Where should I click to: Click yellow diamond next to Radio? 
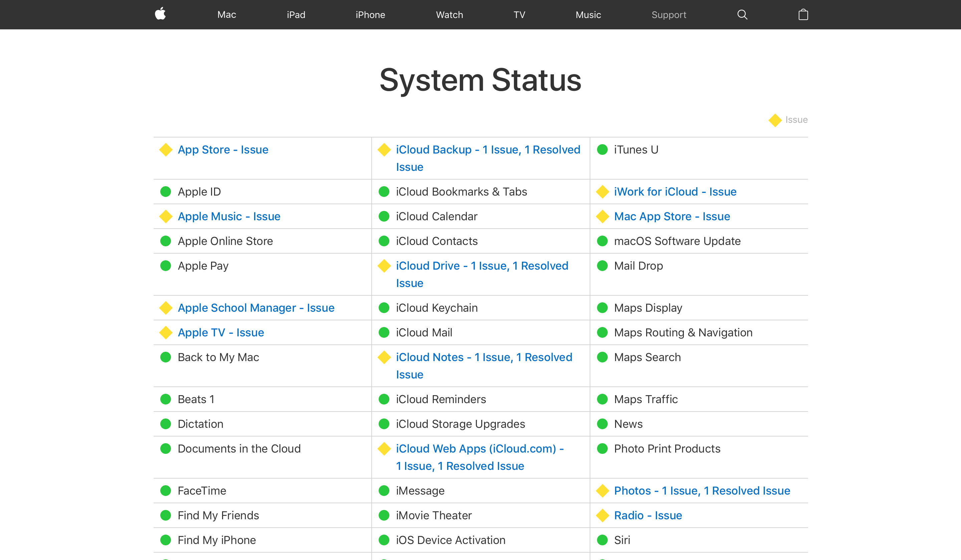602,515
